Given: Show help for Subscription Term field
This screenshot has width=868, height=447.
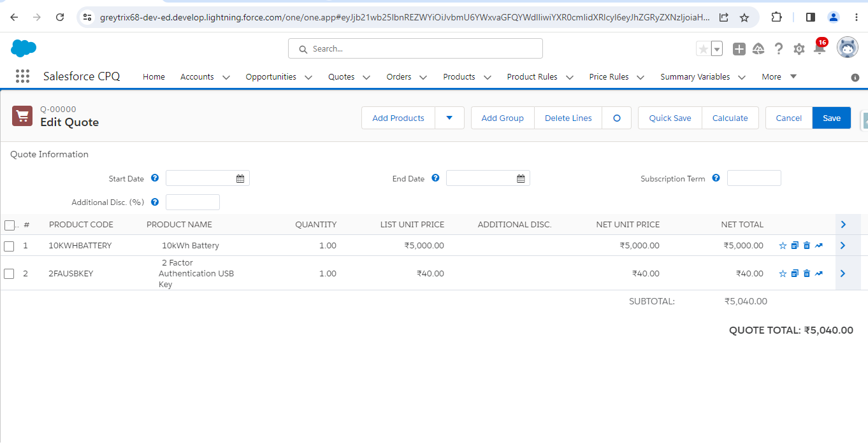Looking at the screenshot, I should click(716, 178).
